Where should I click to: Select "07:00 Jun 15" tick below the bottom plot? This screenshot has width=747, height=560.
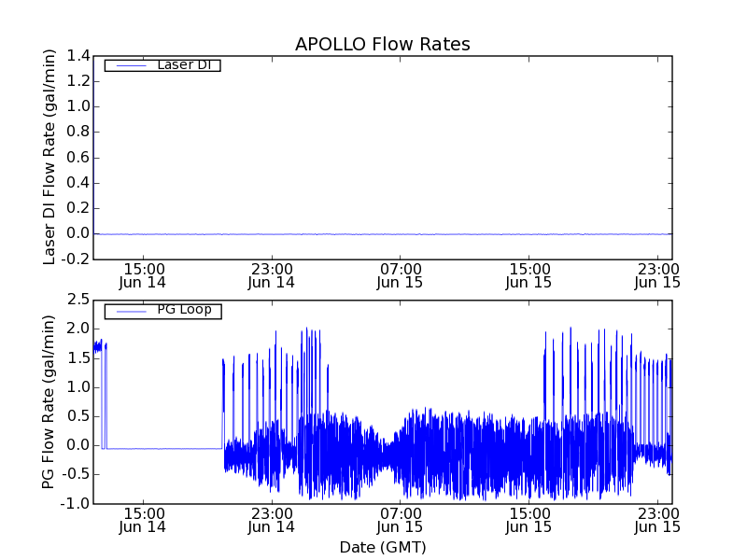[401, 519]
